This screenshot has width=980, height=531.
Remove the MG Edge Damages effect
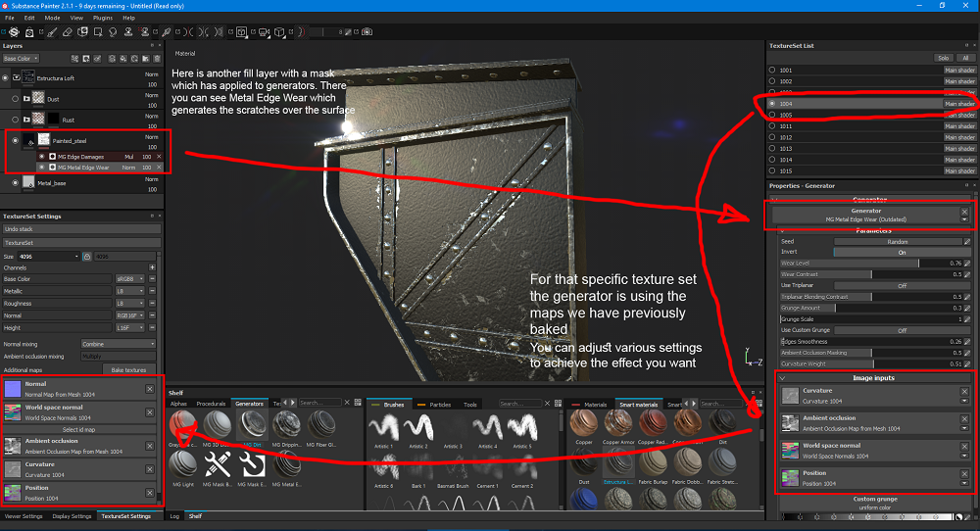159,157
